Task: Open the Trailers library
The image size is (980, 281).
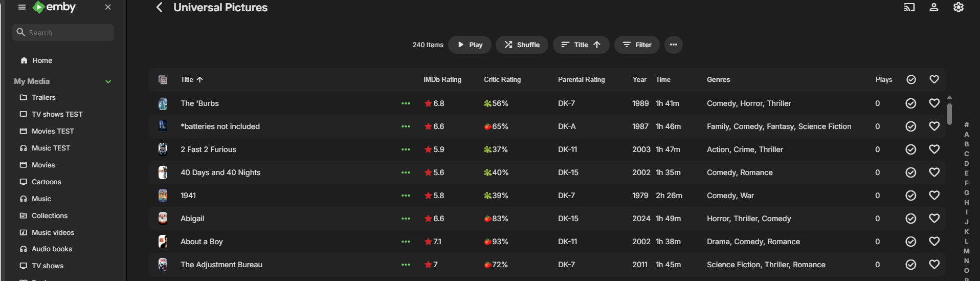Action: pyautogui.click(x=43, y=97)
